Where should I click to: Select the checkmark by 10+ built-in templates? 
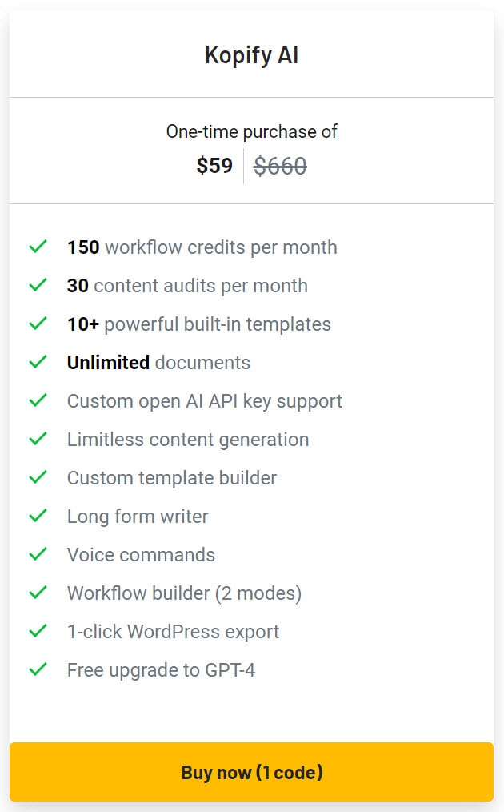(x=37, y=324)
